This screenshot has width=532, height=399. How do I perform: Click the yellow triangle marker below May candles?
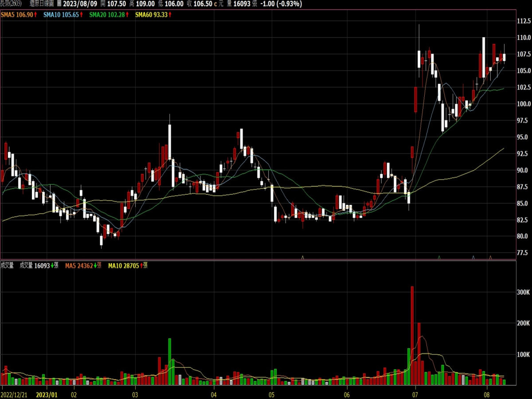303,257
